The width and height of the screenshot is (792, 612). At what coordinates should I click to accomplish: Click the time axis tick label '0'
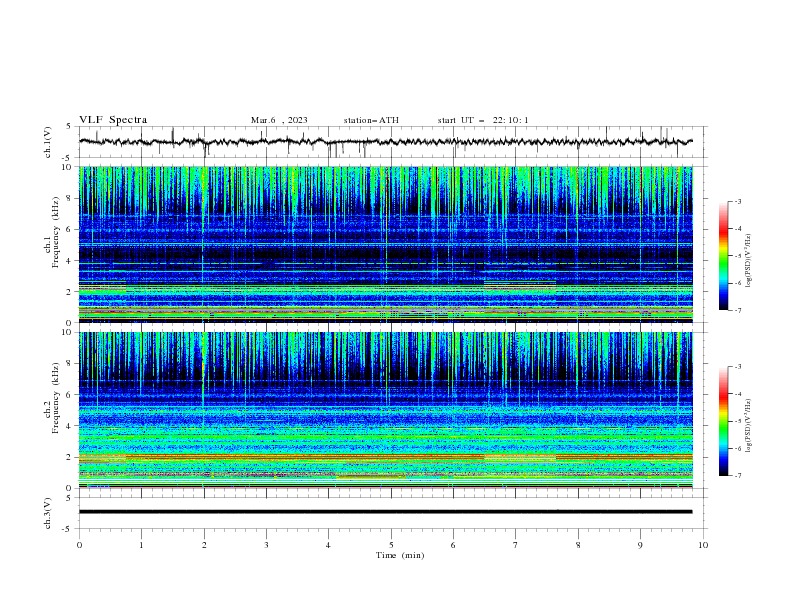click(x=79, y=545)
